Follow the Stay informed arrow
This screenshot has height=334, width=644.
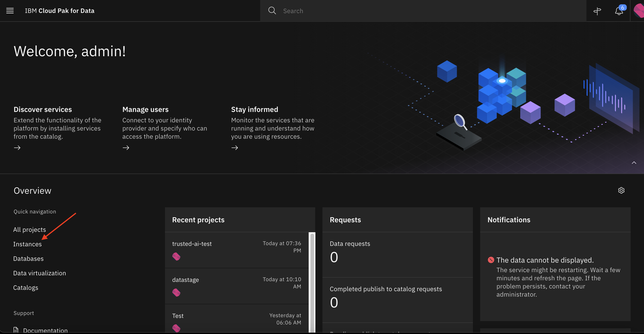coord(235,148)
